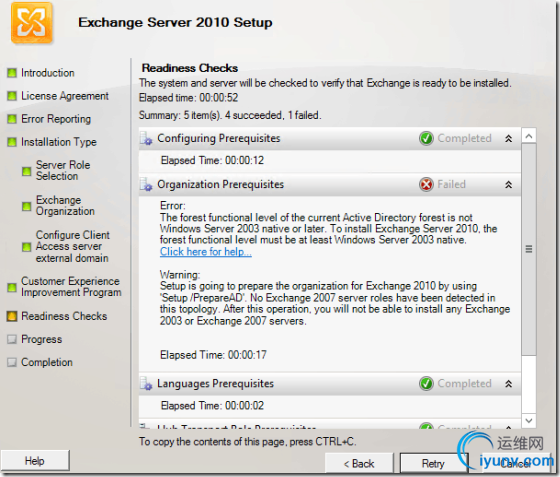Image resolution: width=560 pixels, height=477 pixels.
Task: Collapse the Languages Prerequisites section
Action: click(509, 384)
